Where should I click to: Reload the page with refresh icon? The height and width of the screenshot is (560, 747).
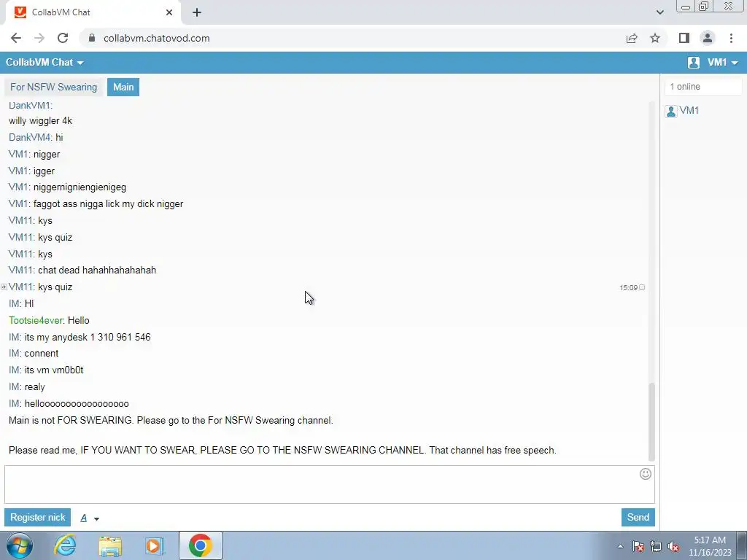click(63, 38)
